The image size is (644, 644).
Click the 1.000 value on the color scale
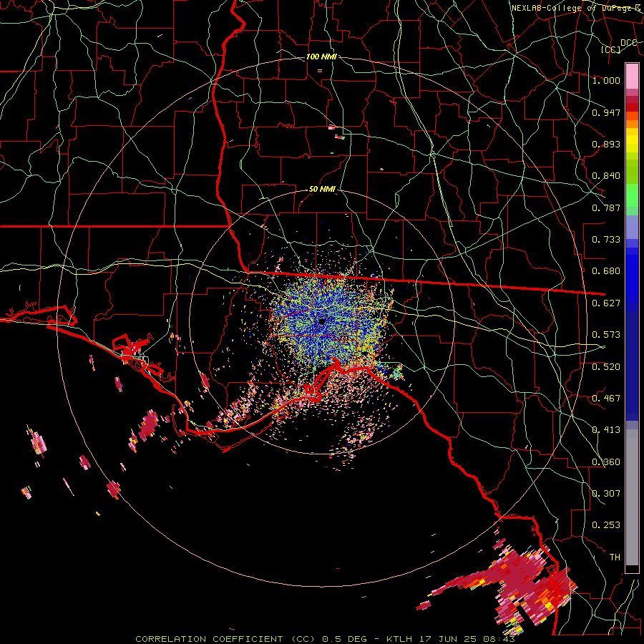[x=606, y=80]
